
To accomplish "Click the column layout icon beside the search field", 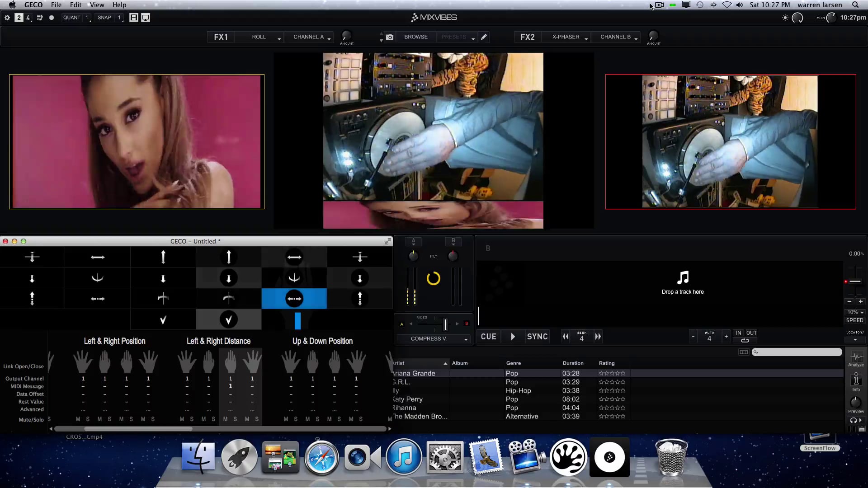I will click(744, 352).
